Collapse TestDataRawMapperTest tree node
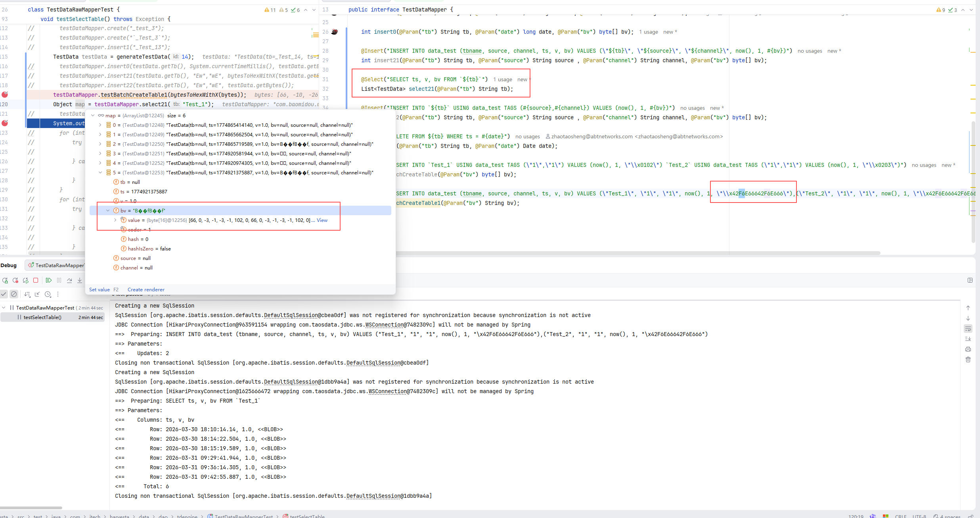980x518 pixels. 4,308
